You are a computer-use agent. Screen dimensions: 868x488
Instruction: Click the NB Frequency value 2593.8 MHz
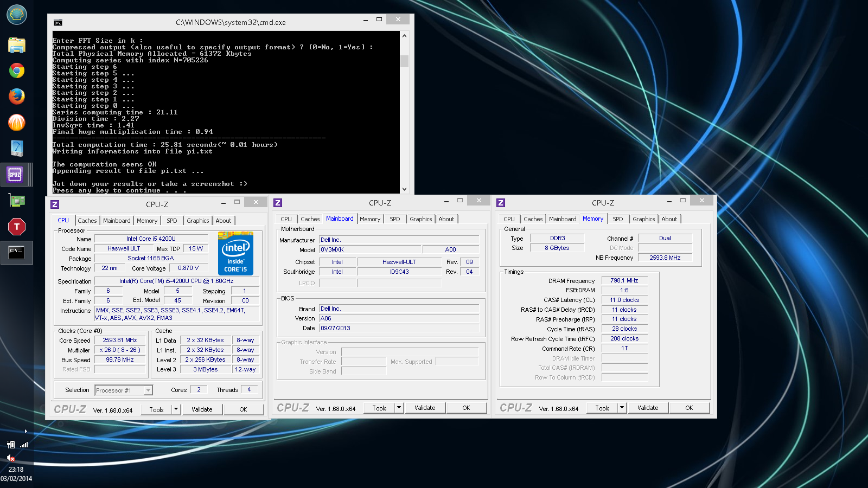click(665, 258)
